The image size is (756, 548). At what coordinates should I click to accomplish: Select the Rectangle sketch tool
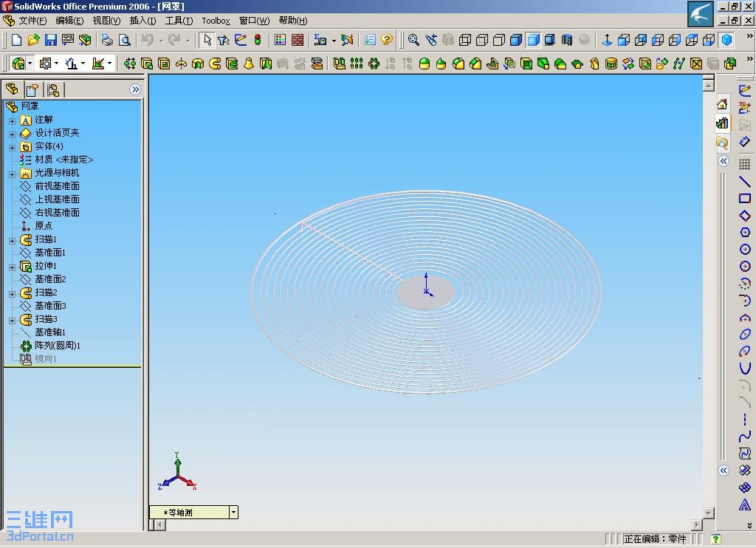pyautogui.click(x=745, y=199)
